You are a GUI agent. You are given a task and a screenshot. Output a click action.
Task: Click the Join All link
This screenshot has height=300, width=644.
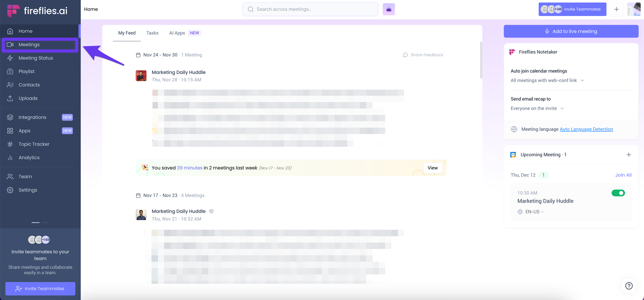(x=623, y=175)
